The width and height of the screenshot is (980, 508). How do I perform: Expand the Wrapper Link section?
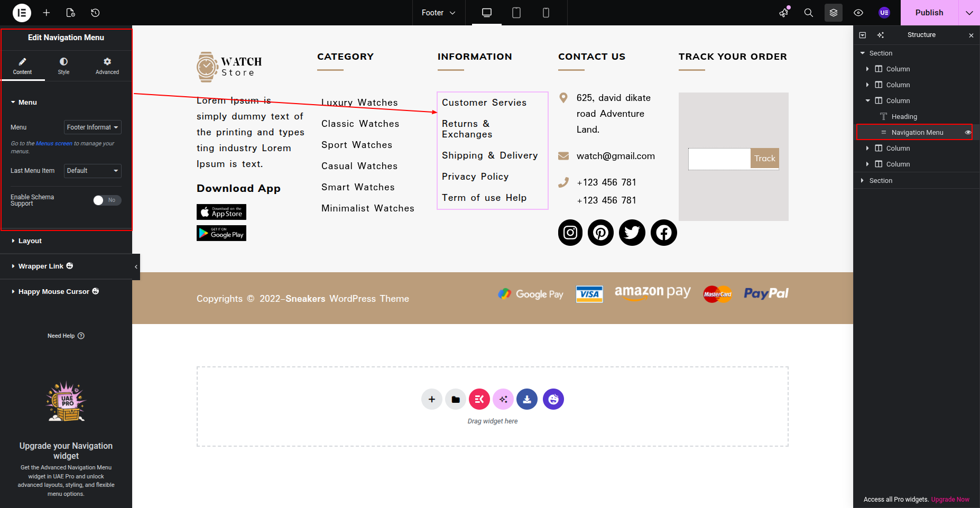[41, 266]
